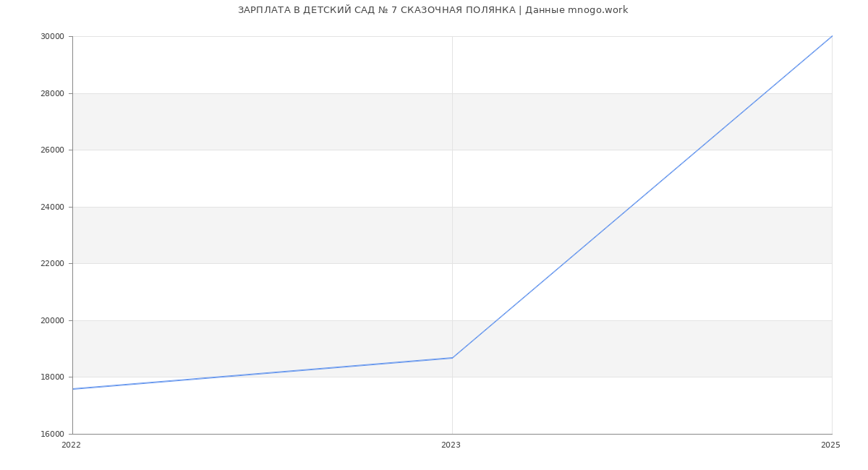Screen dimensions: 868x470
Task: Click the chart title text
Action: [433, 10]
